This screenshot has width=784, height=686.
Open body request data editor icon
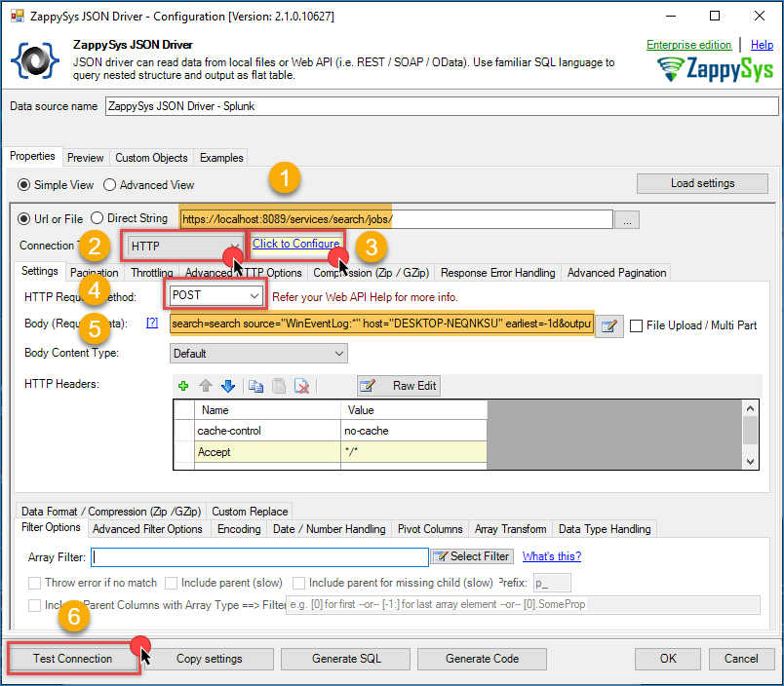tap(609, 326)
